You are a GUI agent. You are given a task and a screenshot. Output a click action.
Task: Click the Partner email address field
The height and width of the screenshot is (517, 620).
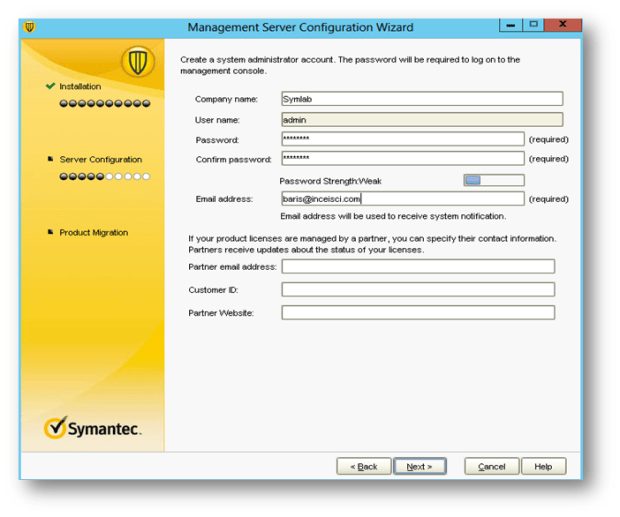pos(417,267)
